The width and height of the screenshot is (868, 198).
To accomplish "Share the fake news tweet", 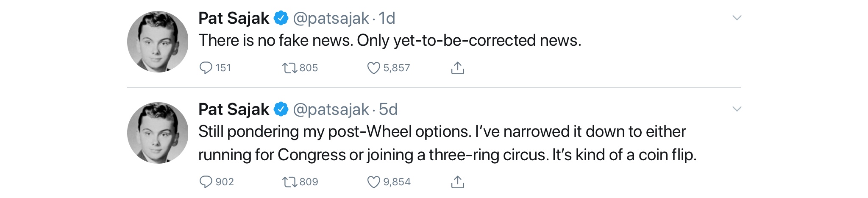I will click(x=457, y=68).
